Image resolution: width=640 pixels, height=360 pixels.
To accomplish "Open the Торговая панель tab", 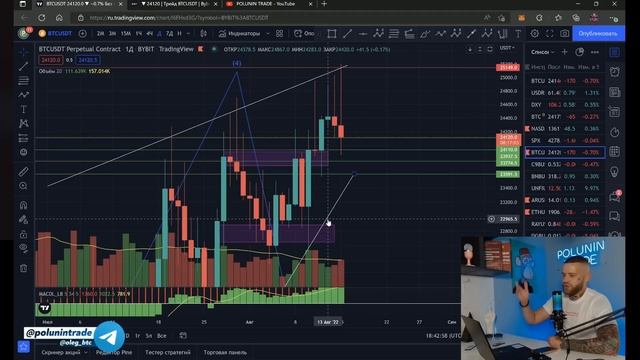I will click(225, 352).
